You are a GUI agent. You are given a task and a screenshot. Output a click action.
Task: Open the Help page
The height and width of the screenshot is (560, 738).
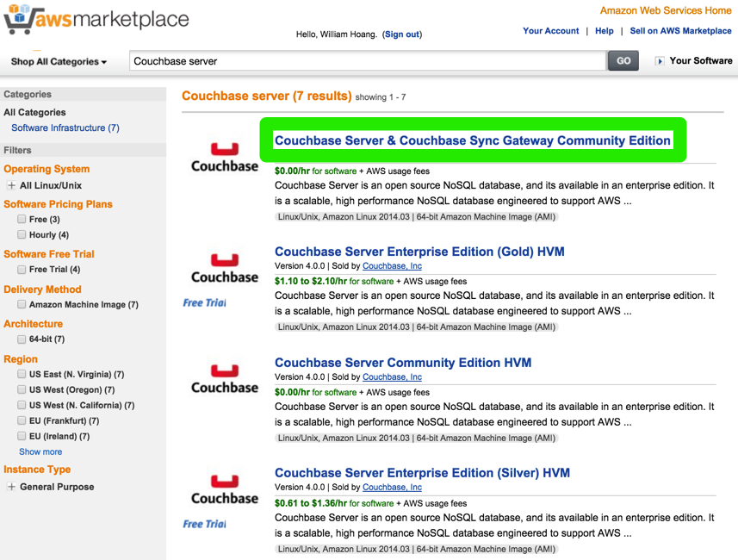coord(605,31)
